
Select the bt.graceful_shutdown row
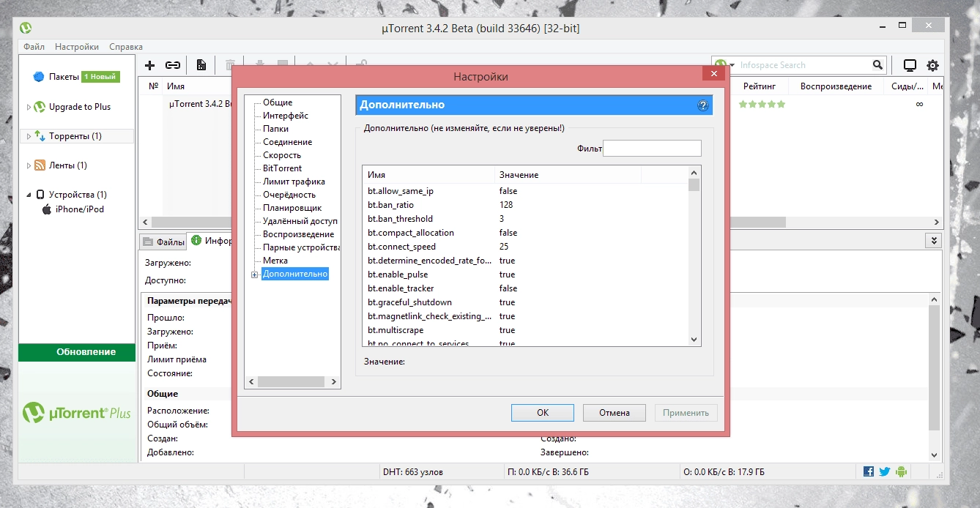(x=525, y=302)
